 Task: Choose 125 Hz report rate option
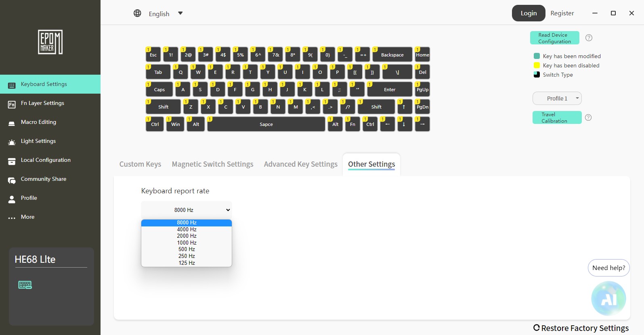click(187, 263)
